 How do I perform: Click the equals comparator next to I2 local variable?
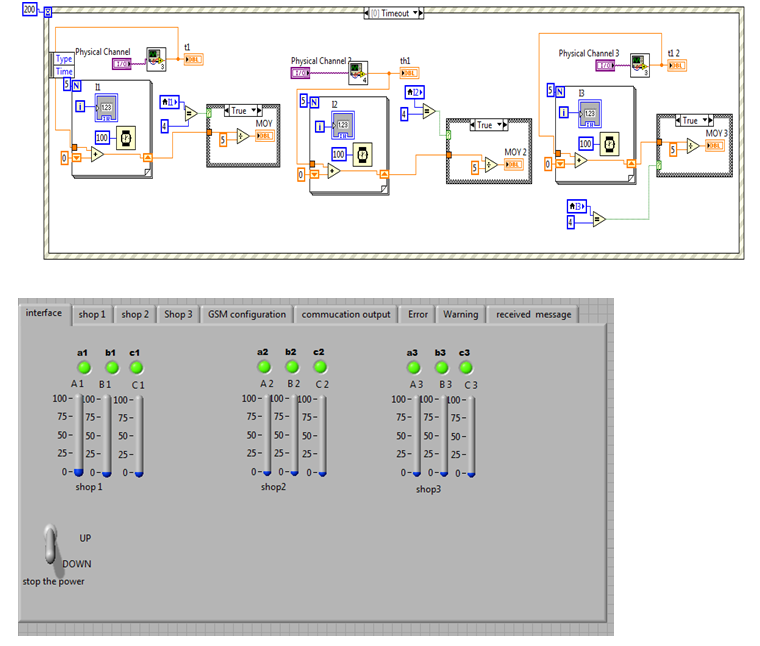tap(428, 111)
